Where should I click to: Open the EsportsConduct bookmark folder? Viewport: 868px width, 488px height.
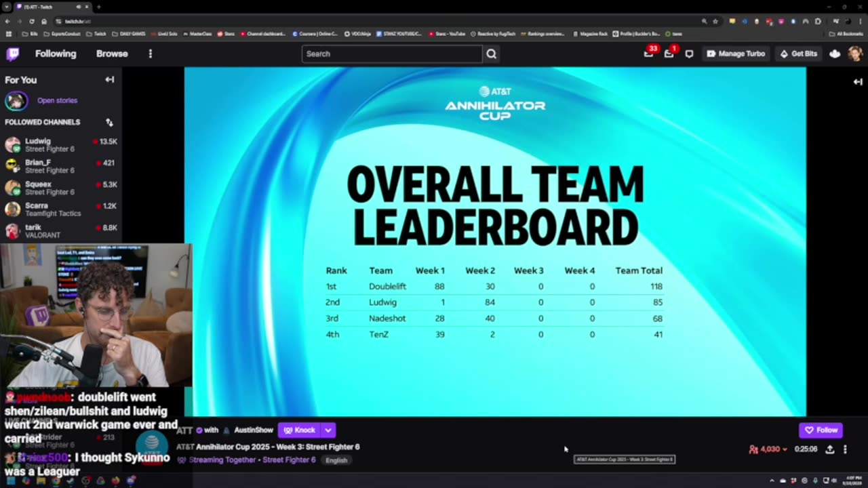(x=62, y=33)
